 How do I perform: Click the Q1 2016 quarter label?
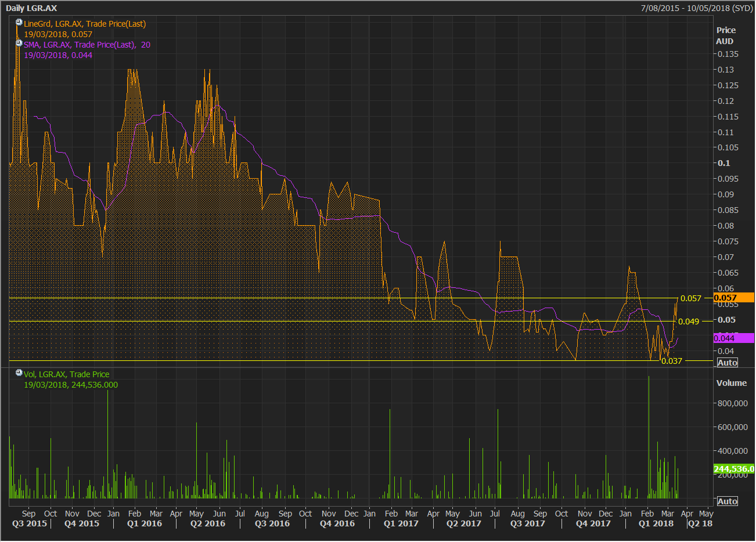[x=145, y=523]
